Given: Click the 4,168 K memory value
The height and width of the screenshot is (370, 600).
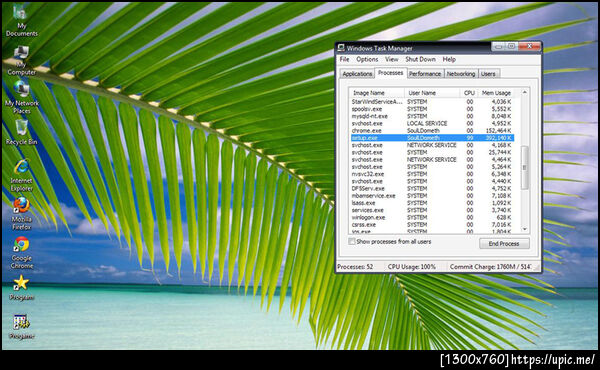Looking at the screenshot, I should tap(501, 145).
